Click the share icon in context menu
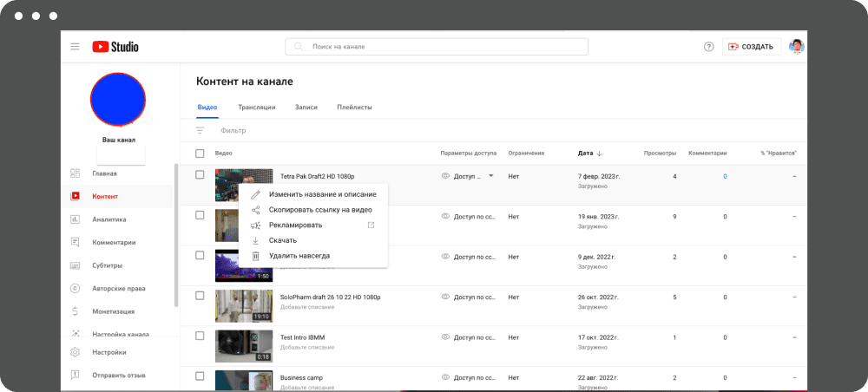The height and width of the screenshot is (392, 868). (x=255, y=210)
